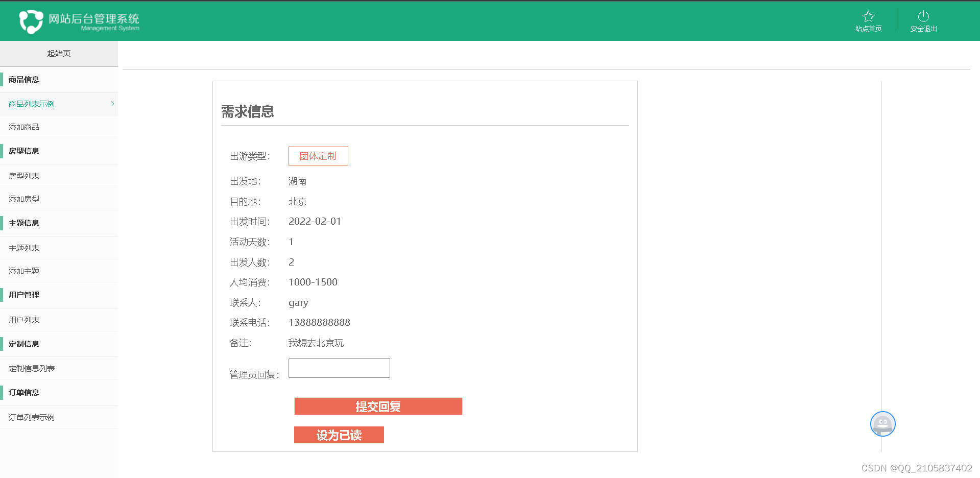Click the 出发时间 label
Viewport: 980px width, 478px height.
pos(250,222)
